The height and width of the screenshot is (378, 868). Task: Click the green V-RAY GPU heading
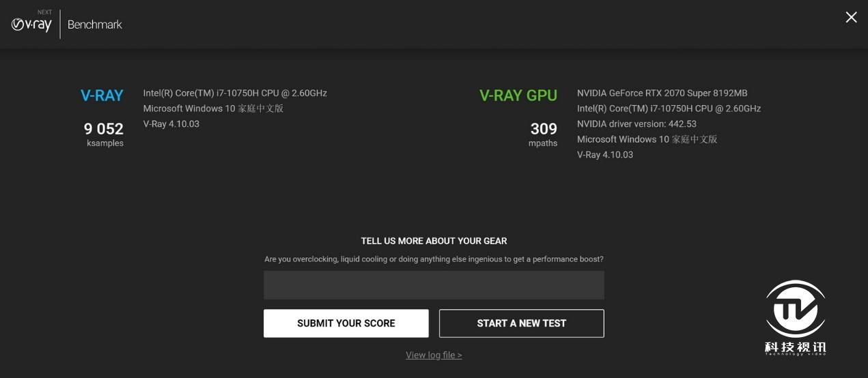click(518, 96)
